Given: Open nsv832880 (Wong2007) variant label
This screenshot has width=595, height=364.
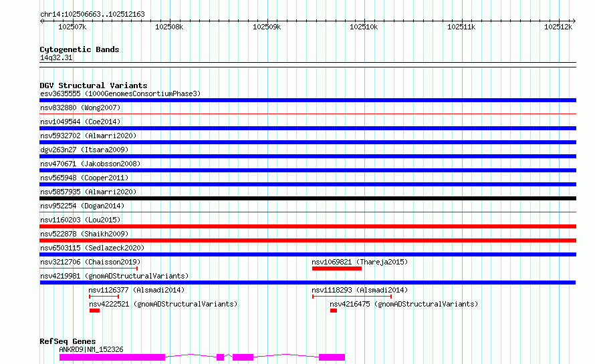Looking at the screenshot, I should [80, 108].
